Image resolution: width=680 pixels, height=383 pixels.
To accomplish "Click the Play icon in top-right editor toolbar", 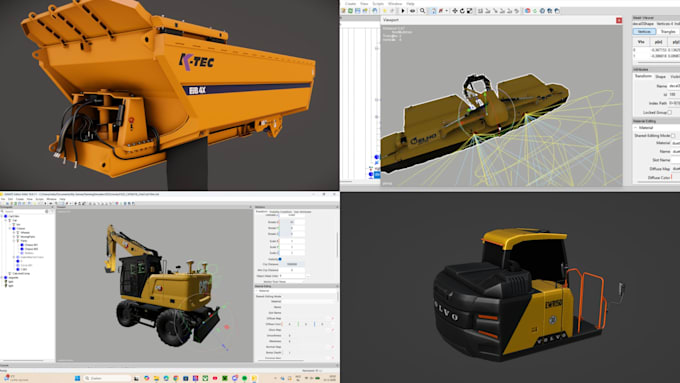I will [403, 10].
